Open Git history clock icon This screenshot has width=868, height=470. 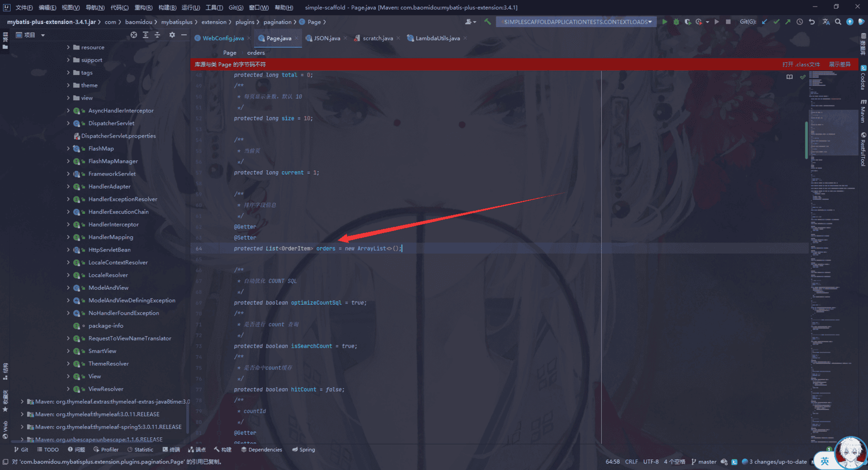point(800,22)
